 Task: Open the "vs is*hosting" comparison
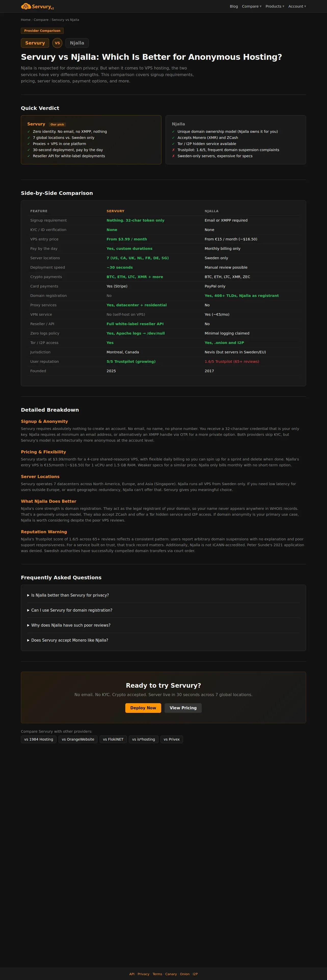144,740
